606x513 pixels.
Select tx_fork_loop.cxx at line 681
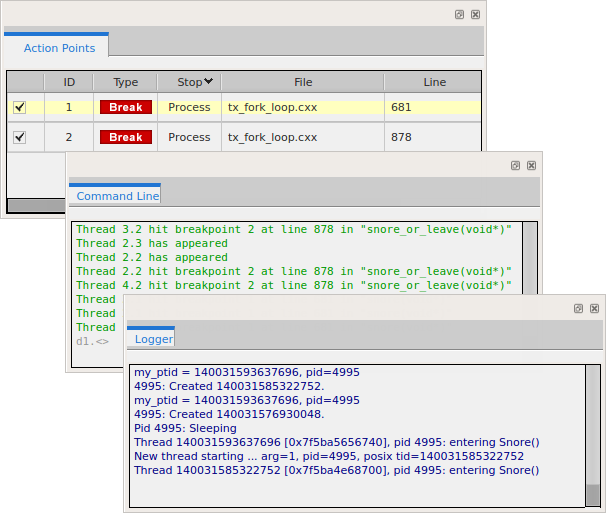pos(272,107)
